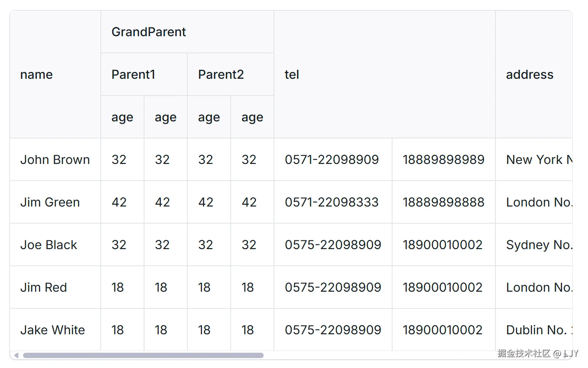
Task: Click the horizontal scrollbar thumb
Action: [x=143, y=355]
